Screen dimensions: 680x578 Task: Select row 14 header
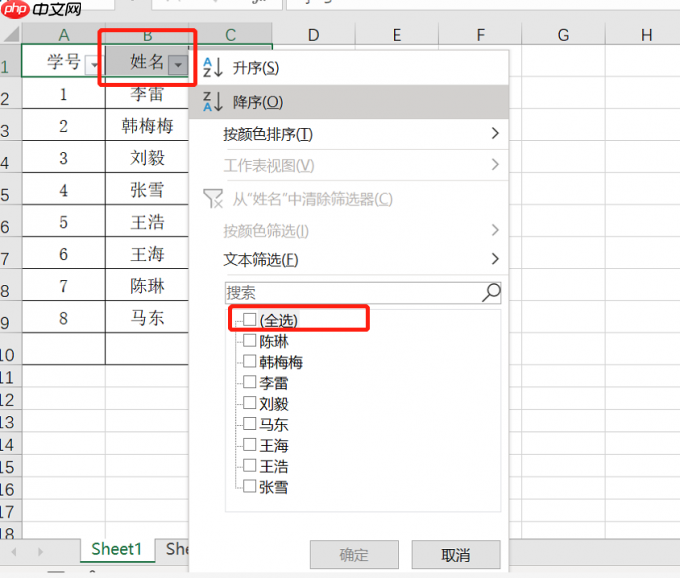click(10, 444)
